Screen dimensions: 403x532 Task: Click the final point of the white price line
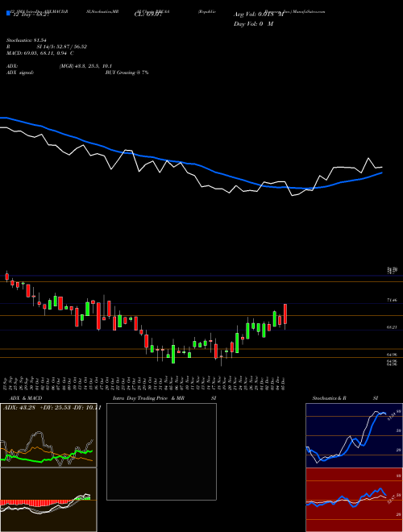[x=382, y=167]
